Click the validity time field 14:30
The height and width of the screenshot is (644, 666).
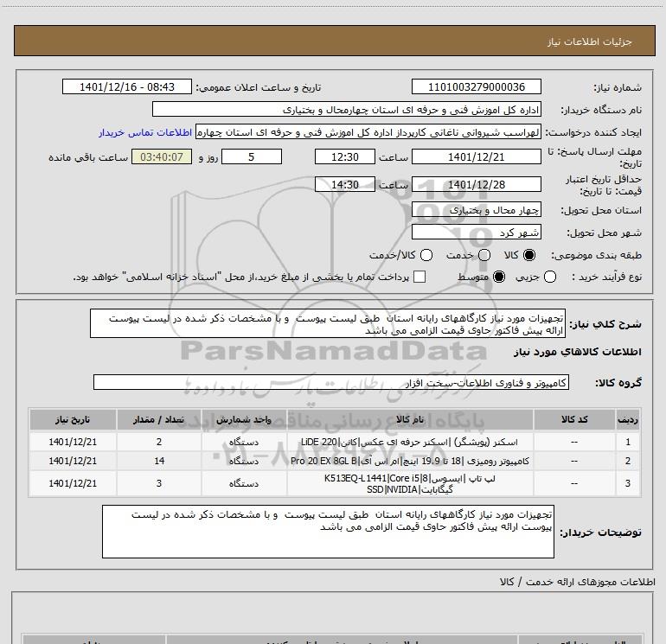pyautogui.click(x=345, y=184)
